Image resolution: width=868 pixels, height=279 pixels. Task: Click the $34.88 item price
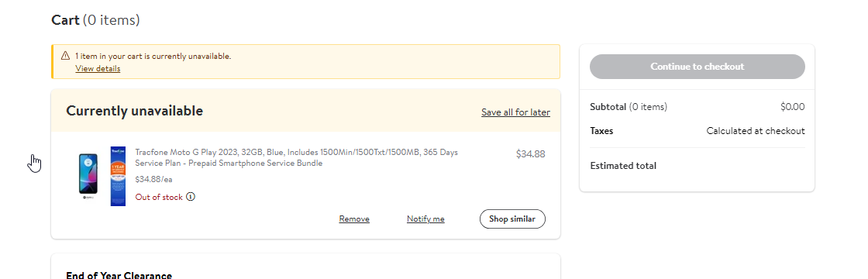(x=530, y=154)
